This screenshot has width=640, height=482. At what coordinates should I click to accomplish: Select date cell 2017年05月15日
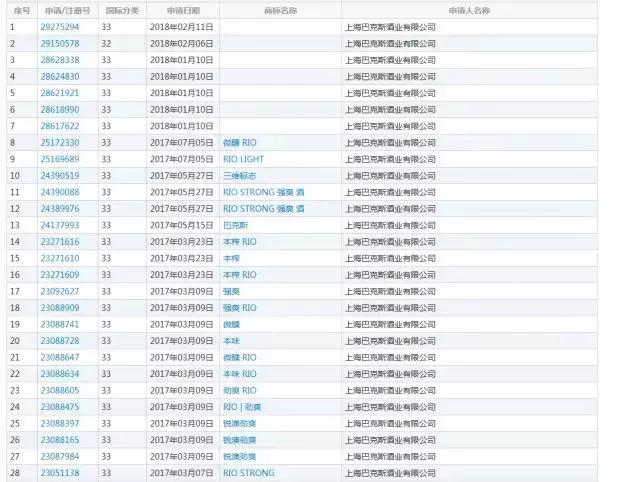(182, 225)
